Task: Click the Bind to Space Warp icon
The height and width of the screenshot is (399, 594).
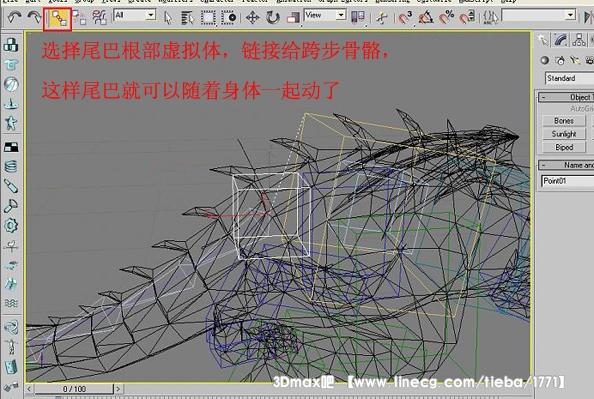Action: (x=99, y=17)
